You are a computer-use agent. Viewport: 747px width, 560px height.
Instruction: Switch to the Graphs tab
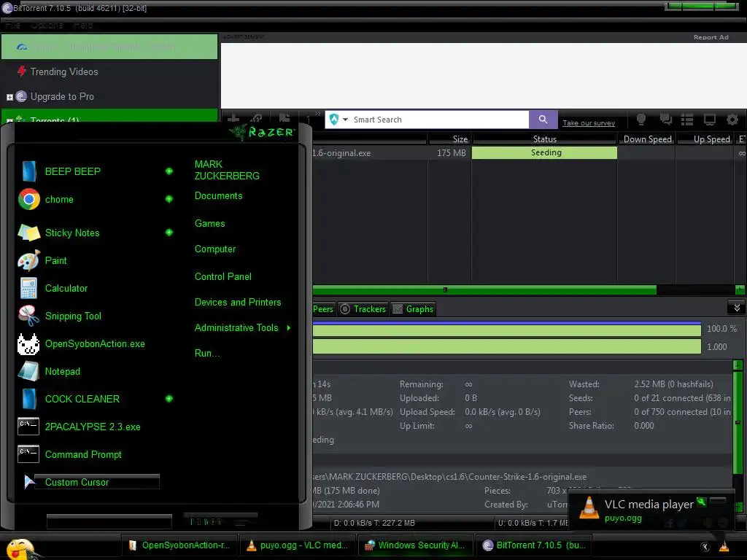[x=413, y=309]
